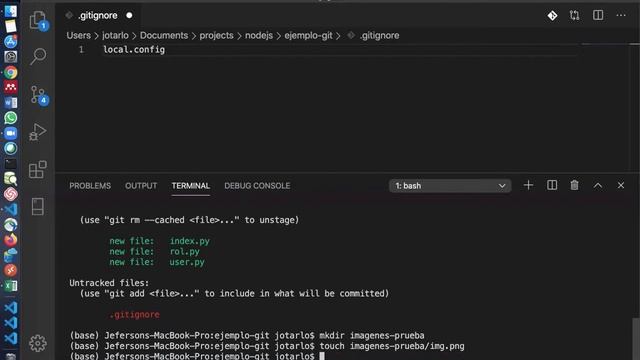
Task: Open Microsoft Word from the dock
Action: [11, 102]
